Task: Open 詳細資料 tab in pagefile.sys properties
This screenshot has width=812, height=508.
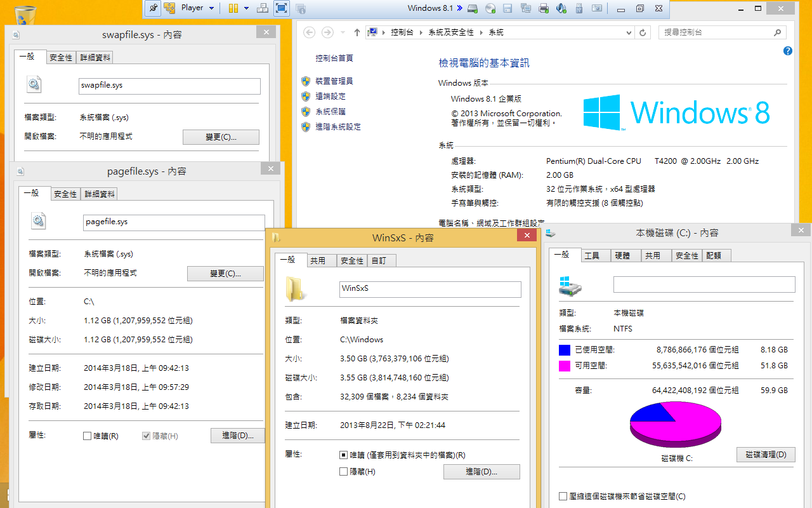Action: [x=100, y=194]
